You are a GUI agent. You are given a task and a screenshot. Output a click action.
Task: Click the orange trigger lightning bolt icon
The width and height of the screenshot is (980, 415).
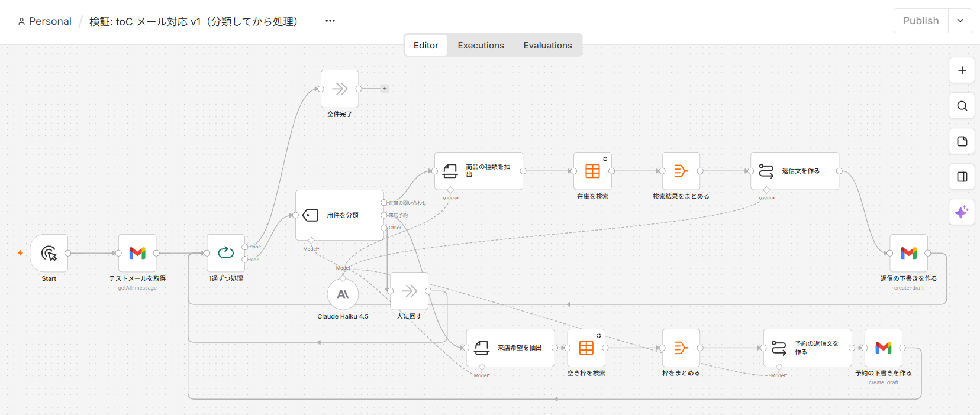(20, 253)
